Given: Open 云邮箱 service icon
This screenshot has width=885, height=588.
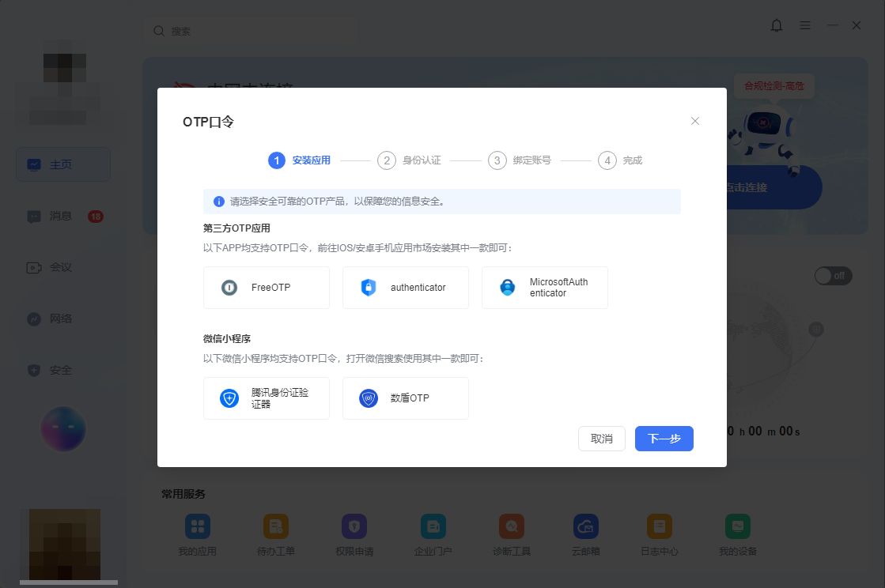Looking at the screenshot, I should [586, 535].
